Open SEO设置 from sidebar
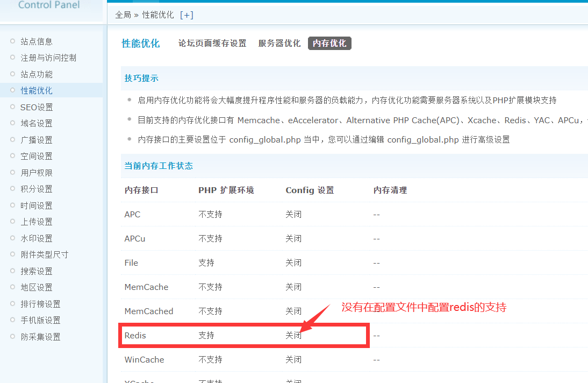588x383 pixels. 37,107
